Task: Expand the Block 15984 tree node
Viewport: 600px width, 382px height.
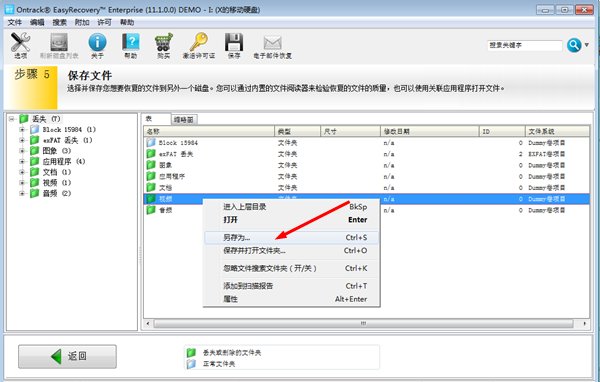Action: point(22,130)
